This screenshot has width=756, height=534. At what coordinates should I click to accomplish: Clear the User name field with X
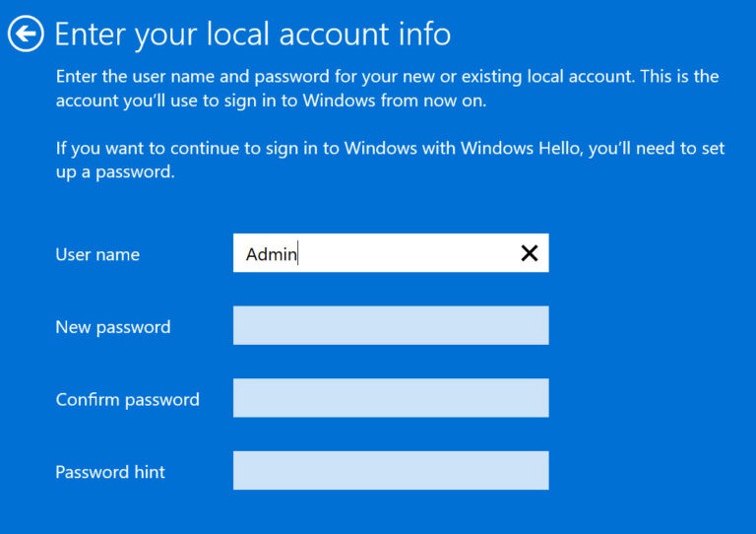[x=530, y=253]
